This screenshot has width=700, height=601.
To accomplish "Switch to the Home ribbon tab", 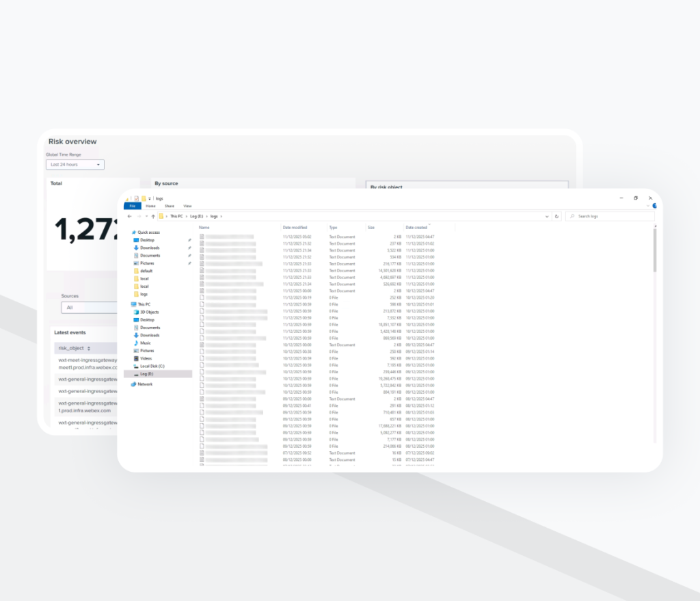I will [x=151, y=206].
